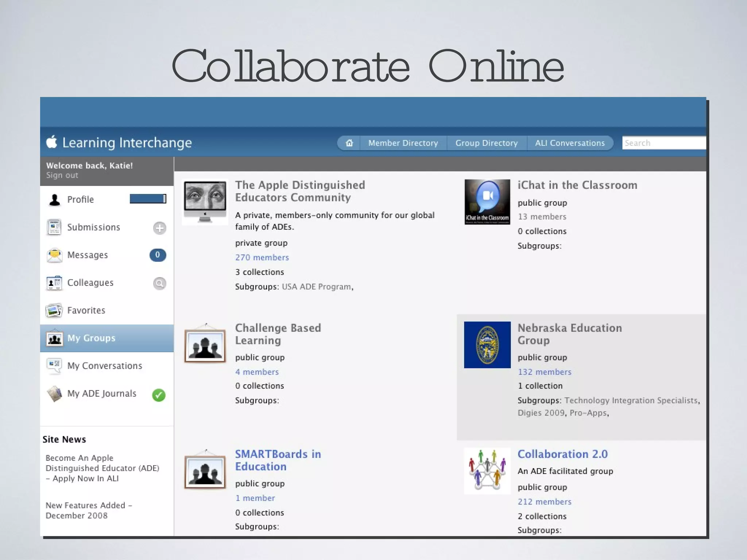
Task: Open the Learning Interchange site title
Action: point(127,143)
